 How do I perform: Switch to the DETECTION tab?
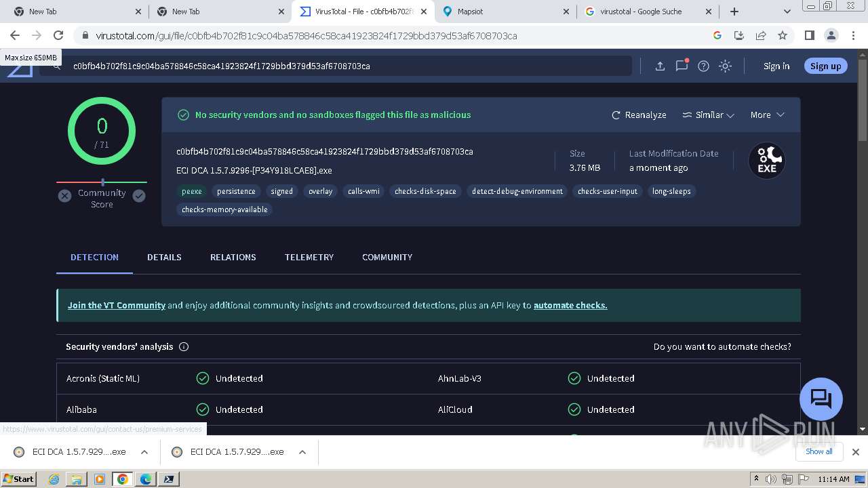[x=94, y=257]
